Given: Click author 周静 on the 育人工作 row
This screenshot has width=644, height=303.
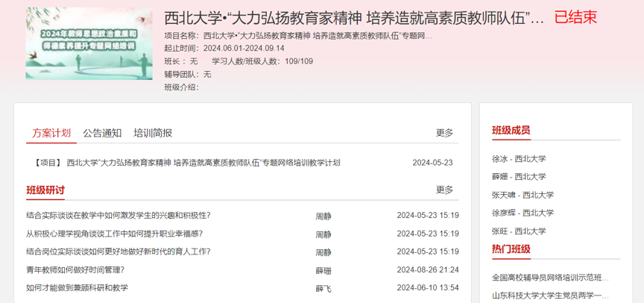Looking at the screenshot, I should pyautogui.click(x=323, y=252).
